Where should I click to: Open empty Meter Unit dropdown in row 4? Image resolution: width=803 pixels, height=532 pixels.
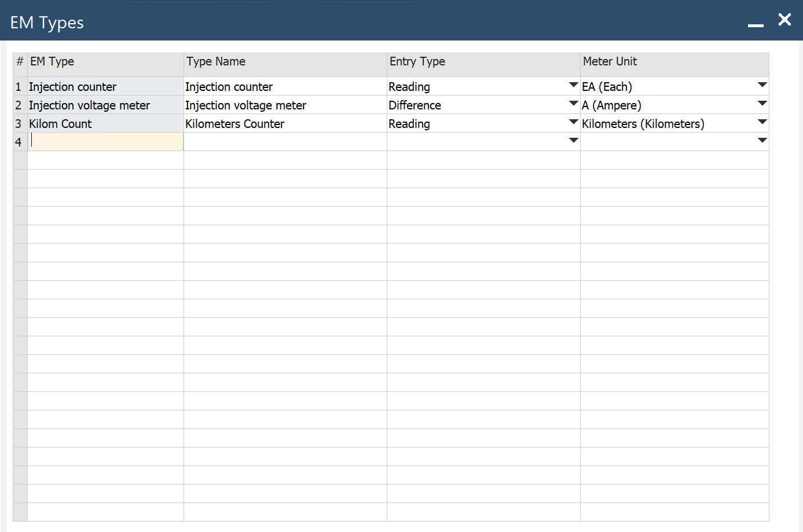[x=762, y=141]
